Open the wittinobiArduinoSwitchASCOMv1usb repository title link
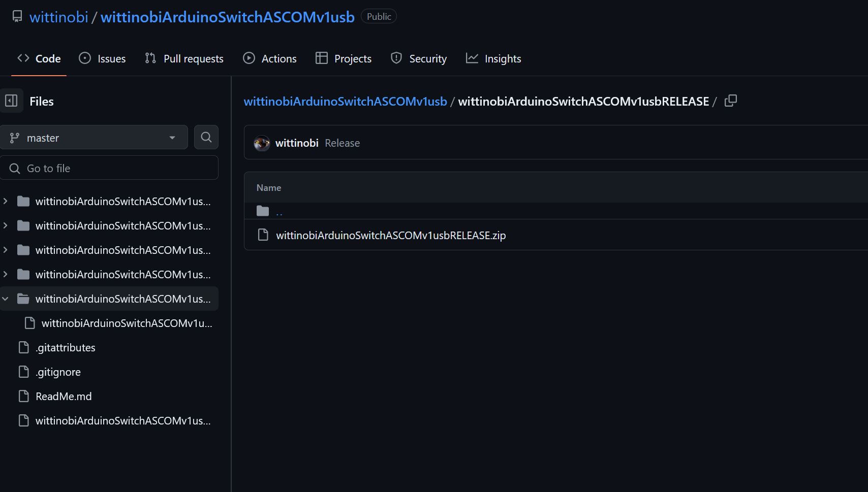Viewport: 868px width, 492px height. click(228, 17)
